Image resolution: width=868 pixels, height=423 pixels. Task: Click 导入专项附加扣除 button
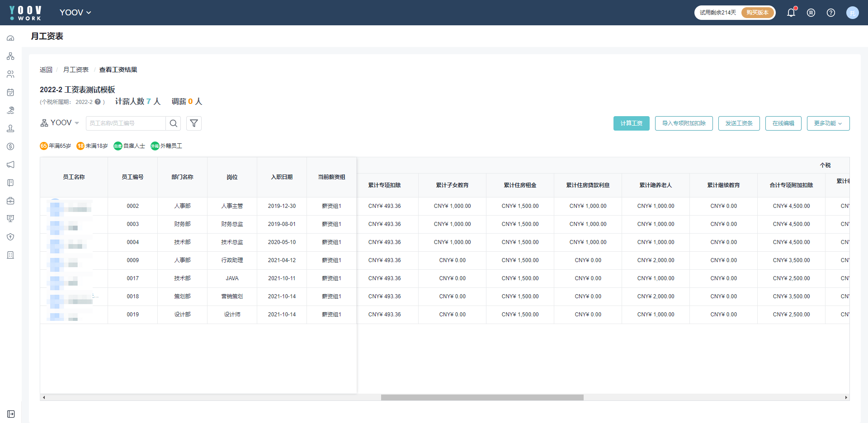click(x=684, y=123)
